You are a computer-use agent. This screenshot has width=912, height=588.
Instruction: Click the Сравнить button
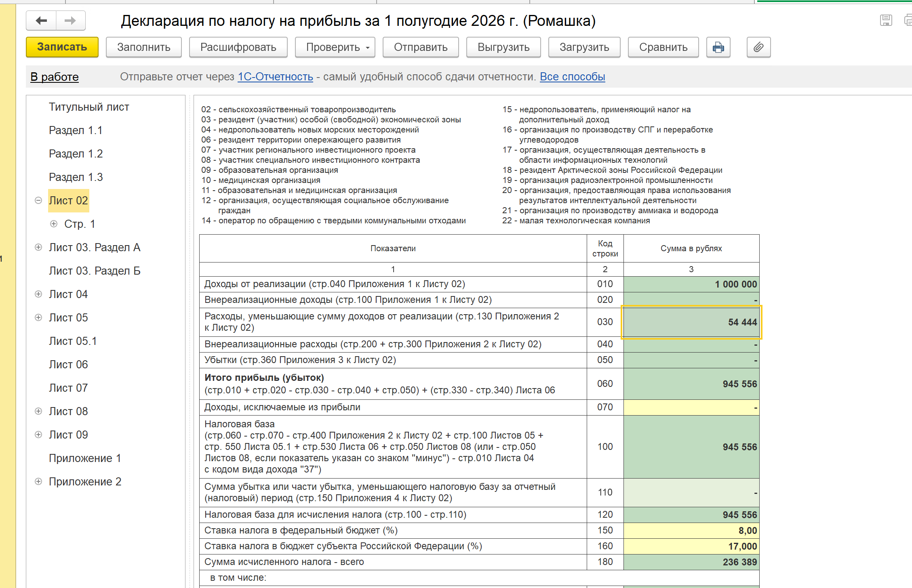(663, 47)
